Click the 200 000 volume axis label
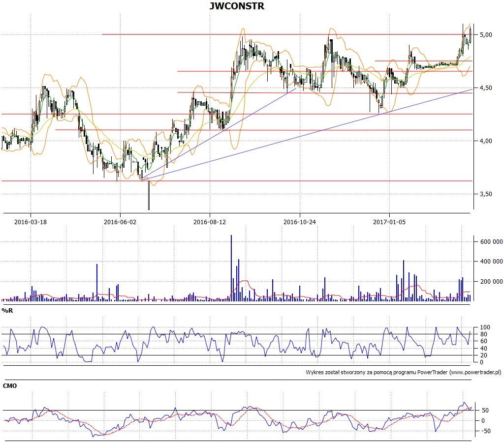Image resolution: width=504 pixels, height=442 pixels. 491,282
